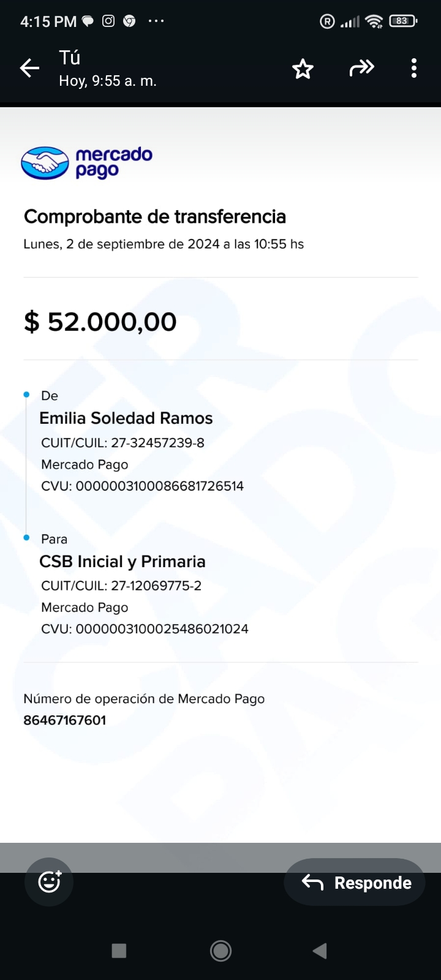
Task: Tap sender name Emilia Soledad Ramos
Action: pyautogui.click(x=126, y=418)
